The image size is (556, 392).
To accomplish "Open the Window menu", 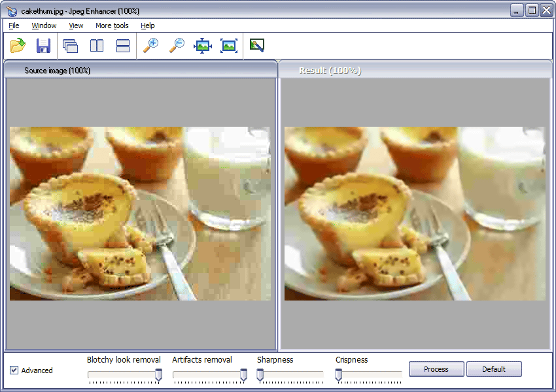I will [44, 25].
